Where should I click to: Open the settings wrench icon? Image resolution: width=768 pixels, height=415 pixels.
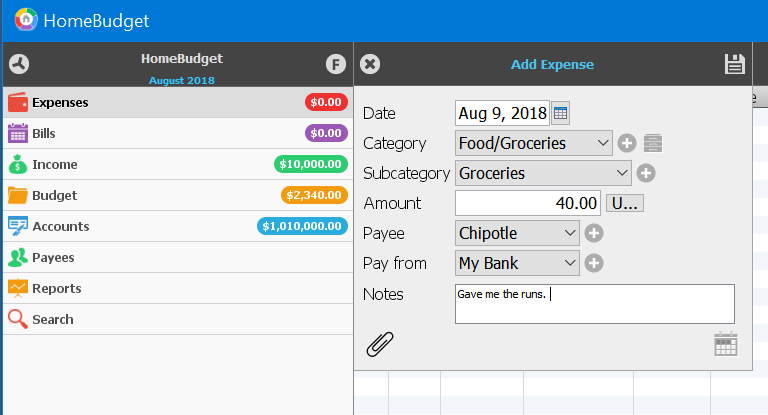pos(19,64)
